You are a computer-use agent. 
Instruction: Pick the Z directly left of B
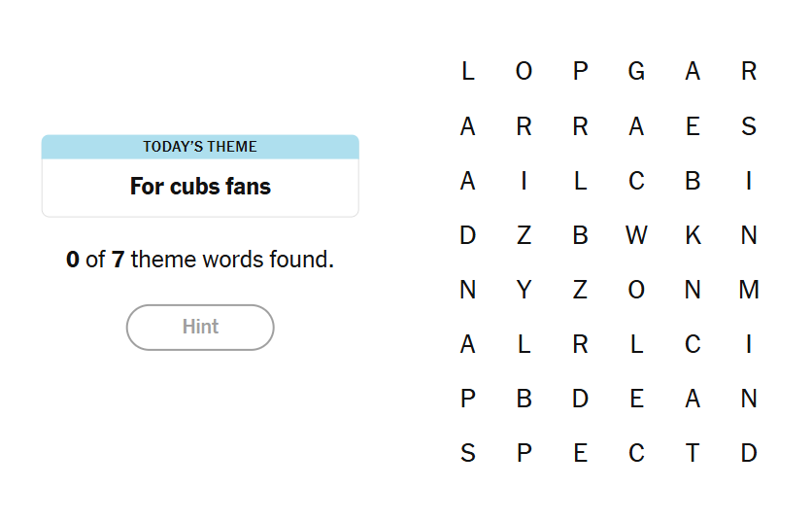pyautogui.click(x=524, y=235)
